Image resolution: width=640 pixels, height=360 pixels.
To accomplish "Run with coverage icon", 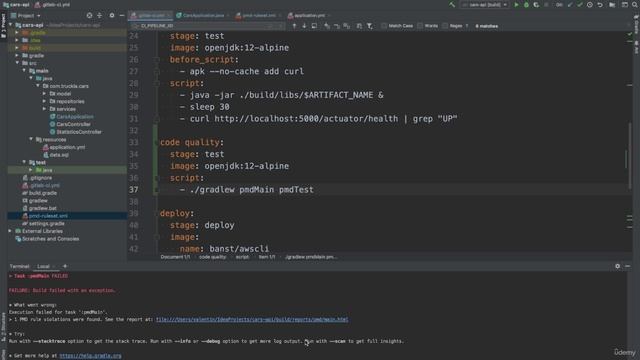I will [536, 5].
